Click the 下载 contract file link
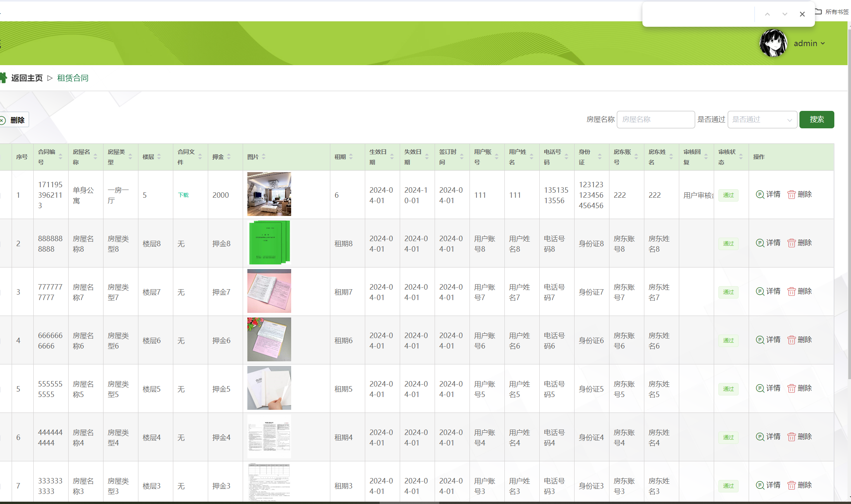Viewport: 851px width, 504px height. click(183, 195)
